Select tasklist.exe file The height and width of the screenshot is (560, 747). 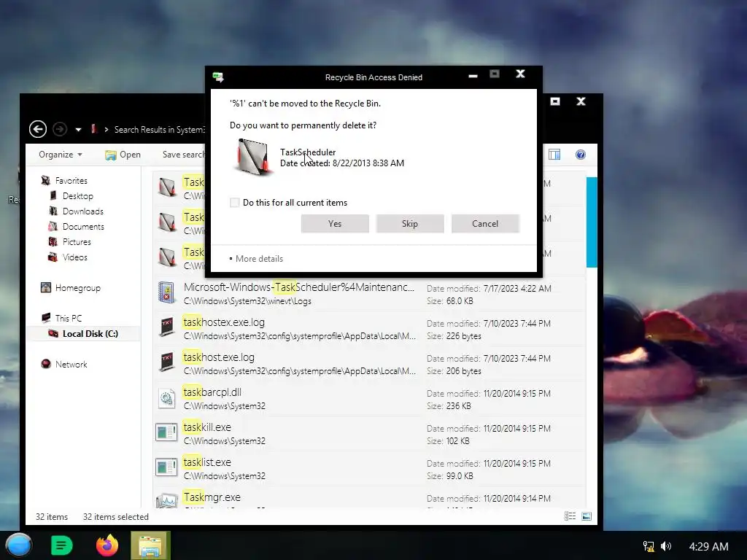[x=369, y=469]
